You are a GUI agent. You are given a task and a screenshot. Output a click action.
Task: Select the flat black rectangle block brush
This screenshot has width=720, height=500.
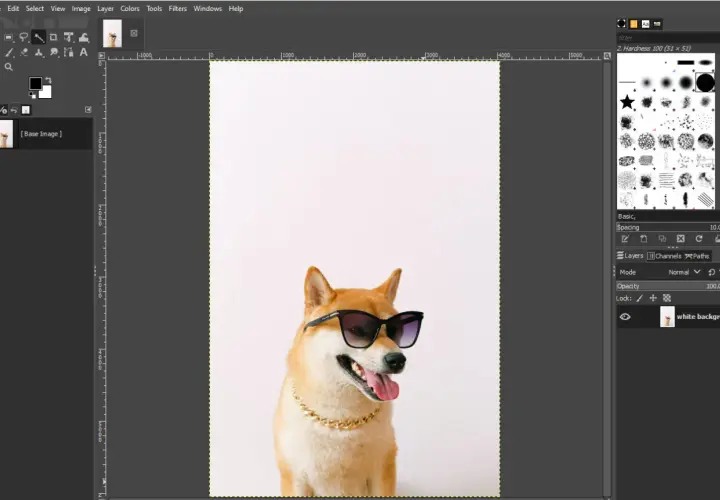(x=686, y=62)
